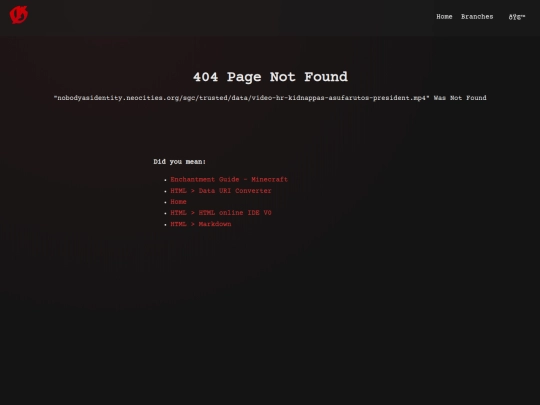Follow the Home suggestion link in the list
Image resolution: width=540 pixels, height=405 pixels.
178,202
